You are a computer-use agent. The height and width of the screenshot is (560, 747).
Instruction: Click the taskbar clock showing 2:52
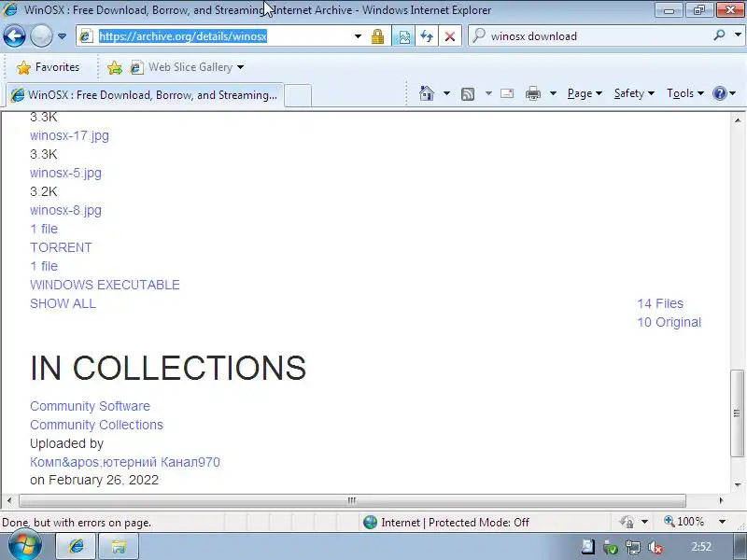(x=702, y=547)
